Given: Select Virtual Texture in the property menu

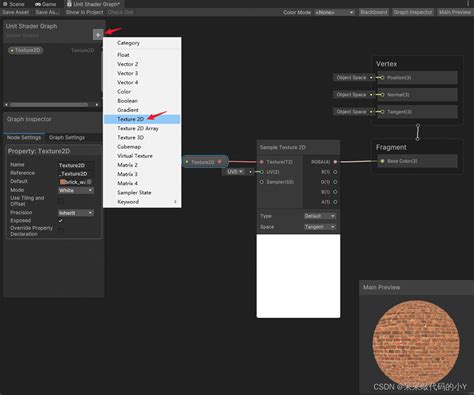Looking at the screenshot, I should point(142,156).
